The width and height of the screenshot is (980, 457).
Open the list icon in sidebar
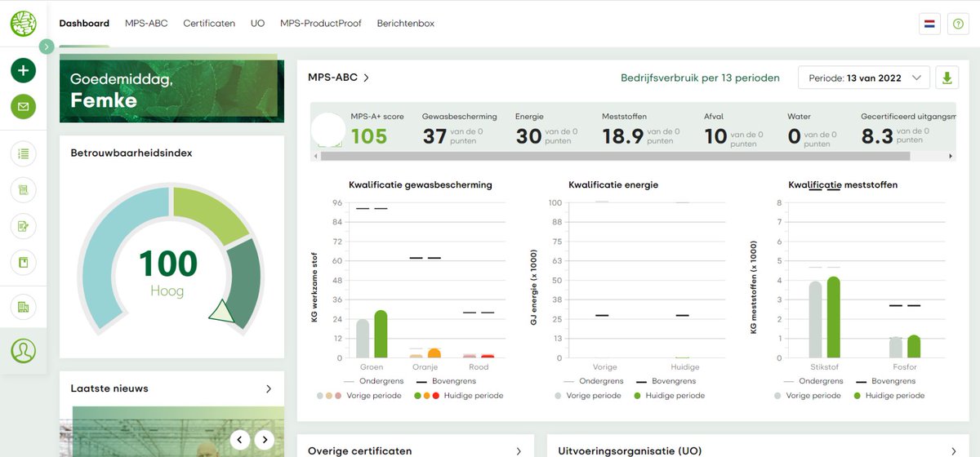coord(23,153)
